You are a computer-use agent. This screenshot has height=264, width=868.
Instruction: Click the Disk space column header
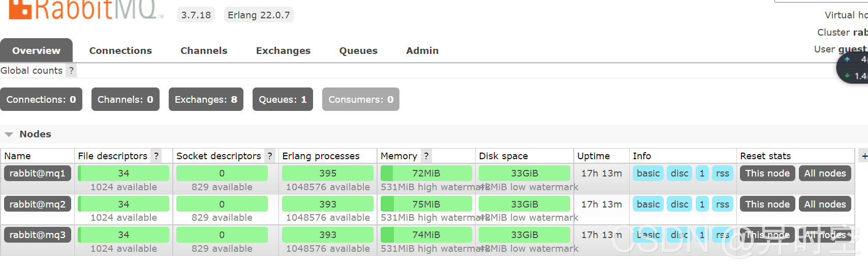[x=503, y=156]
